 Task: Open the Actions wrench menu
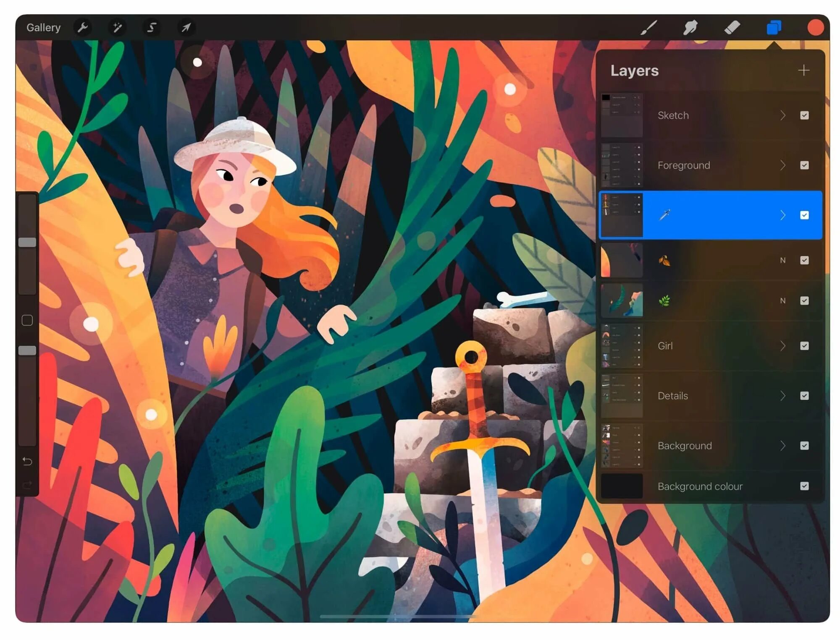pos(82,28)
